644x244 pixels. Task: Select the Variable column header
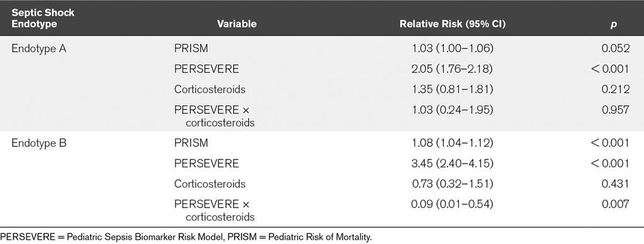pyautogui.click(x=237, y=24)
